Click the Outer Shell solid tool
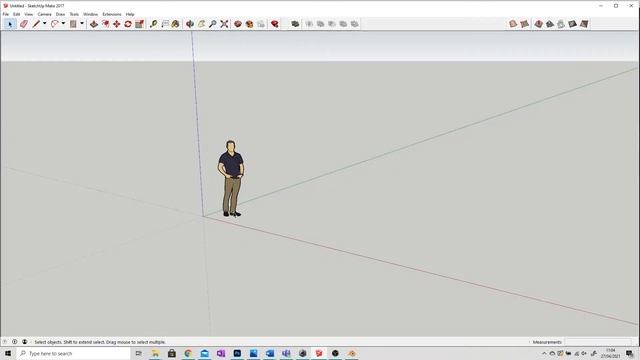 pos(295,24)
